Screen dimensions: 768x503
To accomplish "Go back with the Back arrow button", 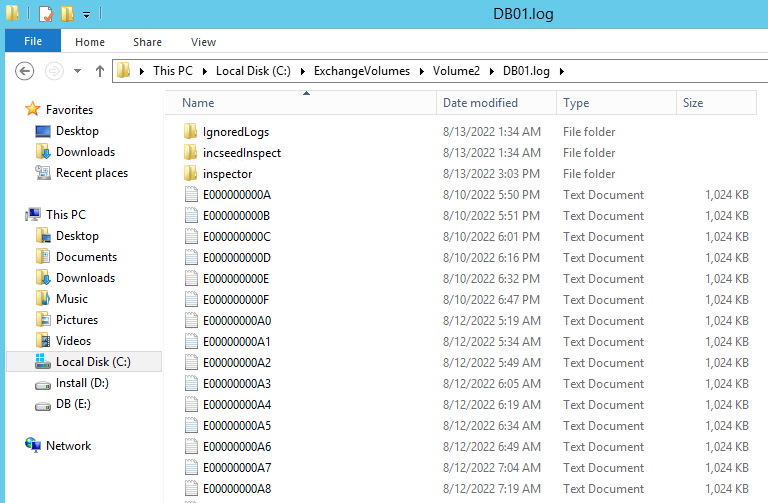I will 24,71.
